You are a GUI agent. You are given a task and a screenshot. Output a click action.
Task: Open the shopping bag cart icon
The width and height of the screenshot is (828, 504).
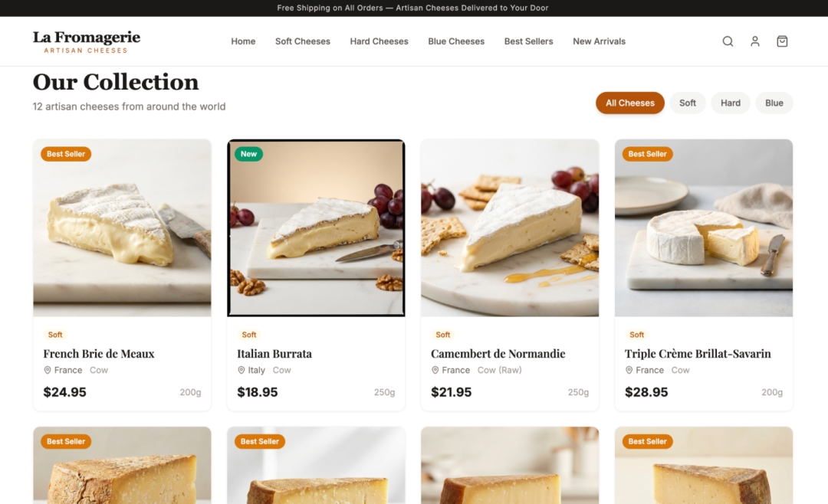pos(782,41)
